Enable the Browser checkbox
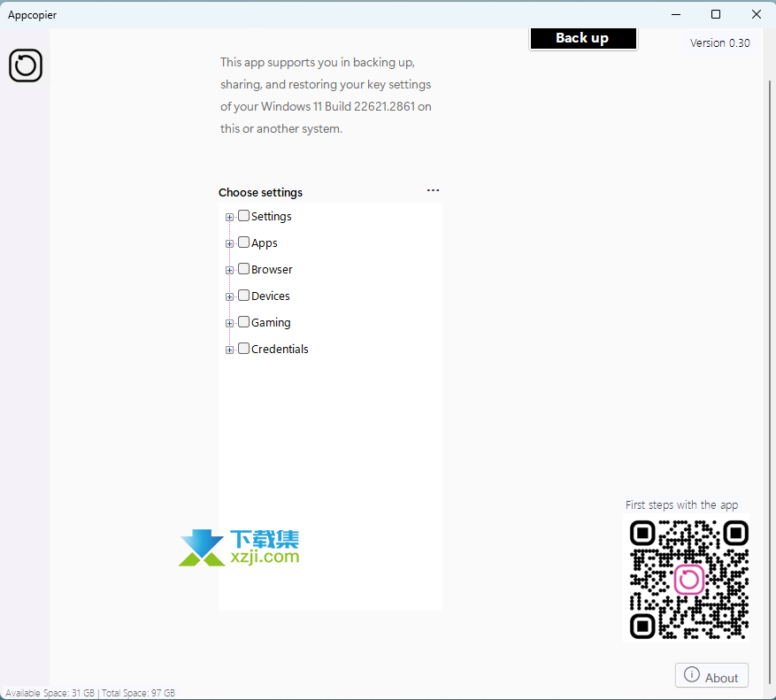This screenshot has height=700, width=776. click(243, 269)
